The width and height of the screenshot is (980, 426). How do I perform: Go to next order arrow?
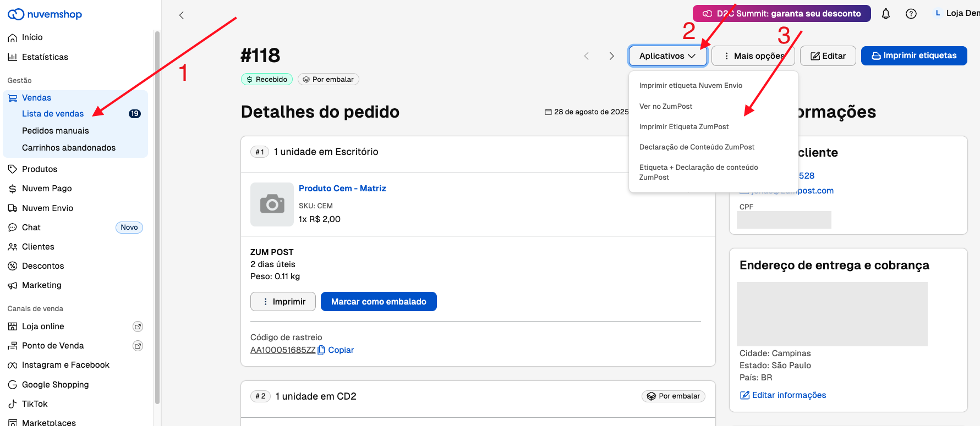coord(611,56)
